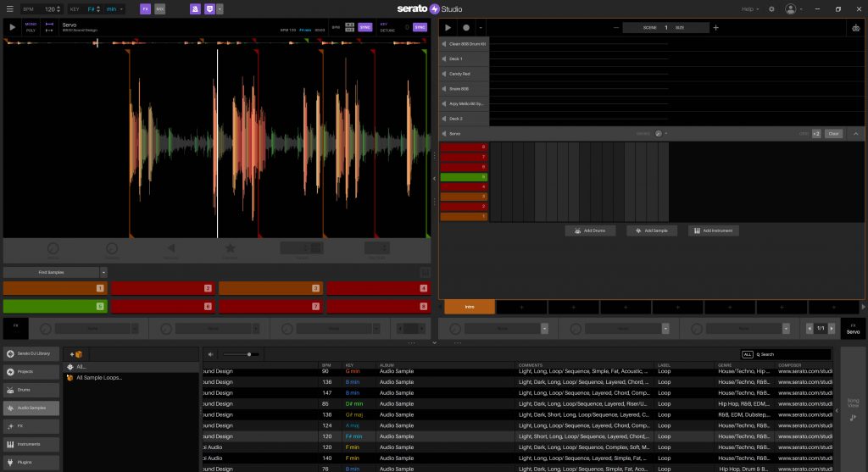Image resolution: width=868 pixels, height=472 pixels.
Task: Mute the Candy Red track
Action: click(x=444, y=74)
